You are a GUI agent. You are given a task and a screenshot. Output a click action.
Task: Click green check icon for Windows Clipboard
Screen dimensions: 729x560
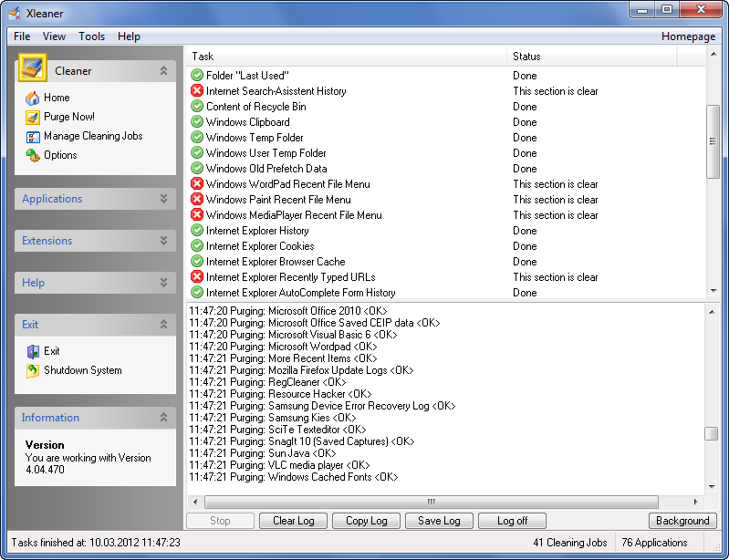(197, 122)
